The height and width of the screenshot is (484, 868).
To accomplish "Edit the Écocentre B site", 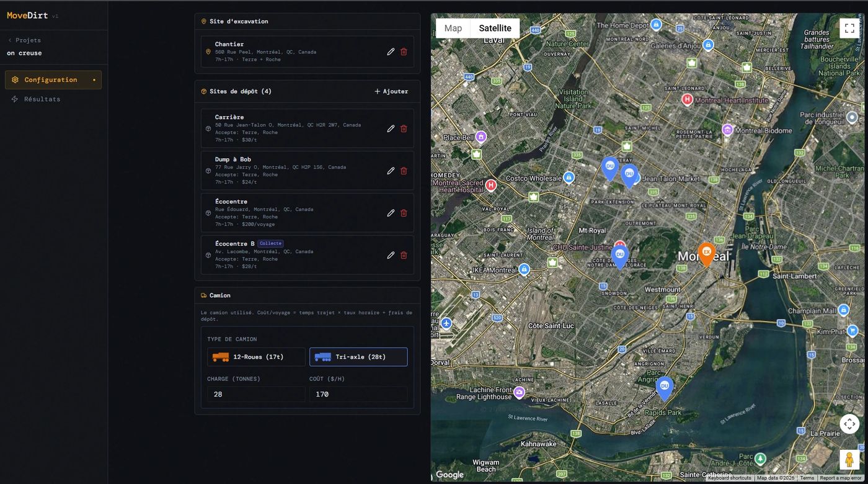I will [x=391, y=255].
